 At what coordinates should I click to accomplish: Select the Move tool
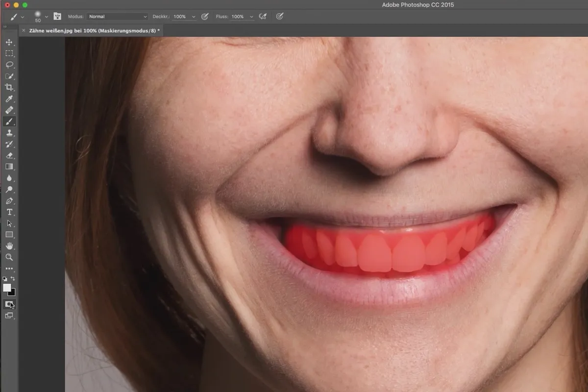(x=9, y=42)
